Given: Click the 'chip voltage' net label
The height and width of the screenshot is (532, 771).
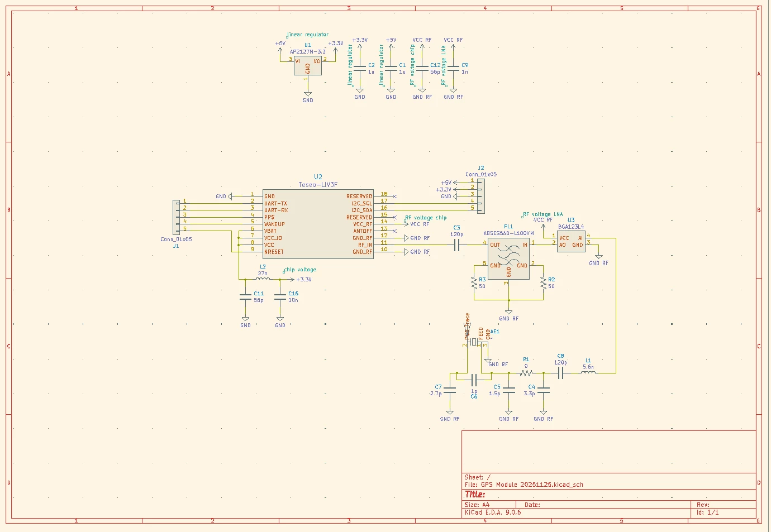Looking at the screenshot, I should [300, 270].
